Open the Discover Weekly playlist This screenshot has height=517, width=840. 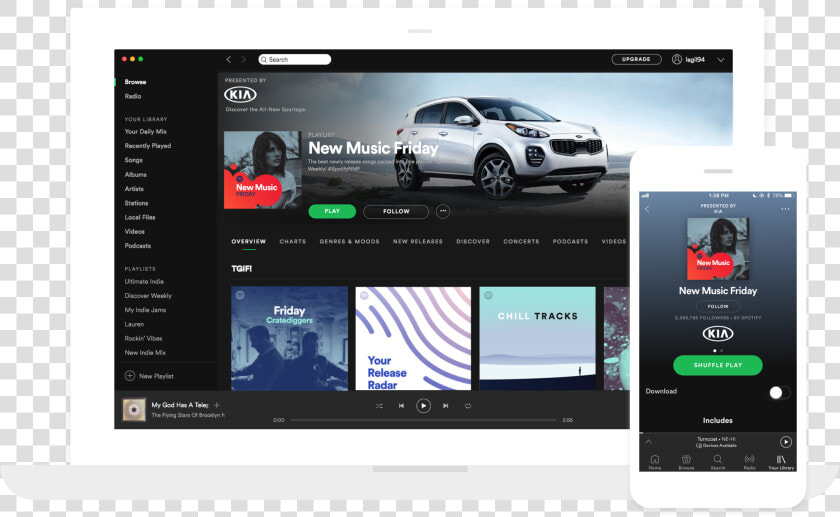148,296
